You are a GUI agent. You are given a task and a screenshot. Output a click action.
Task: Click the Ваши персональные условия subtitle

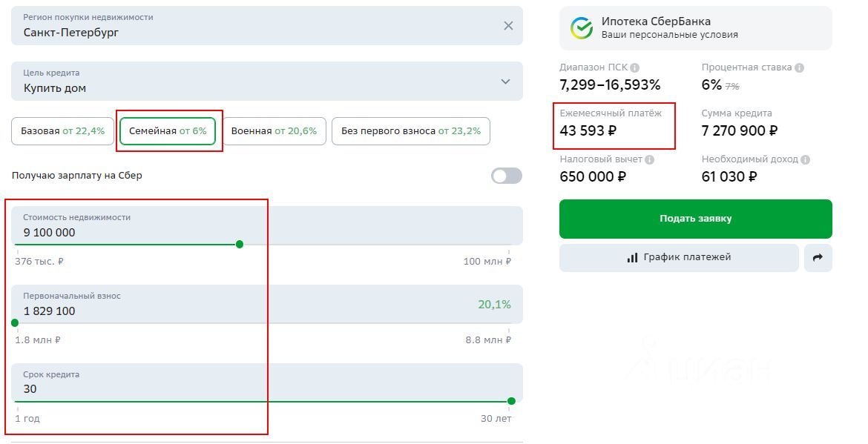coord(670,35)
